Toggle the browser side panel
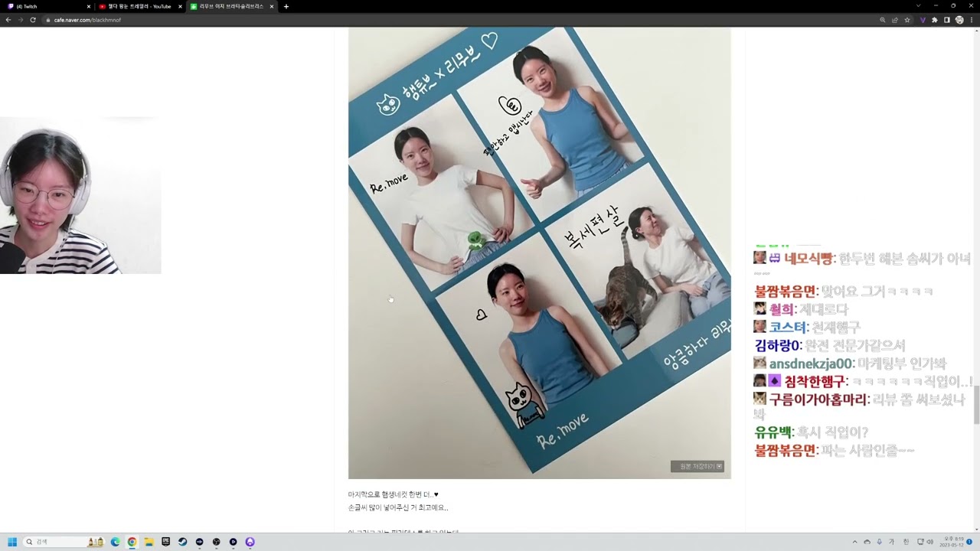The height and width of the screenshot is (551, 980). point(947,20)
